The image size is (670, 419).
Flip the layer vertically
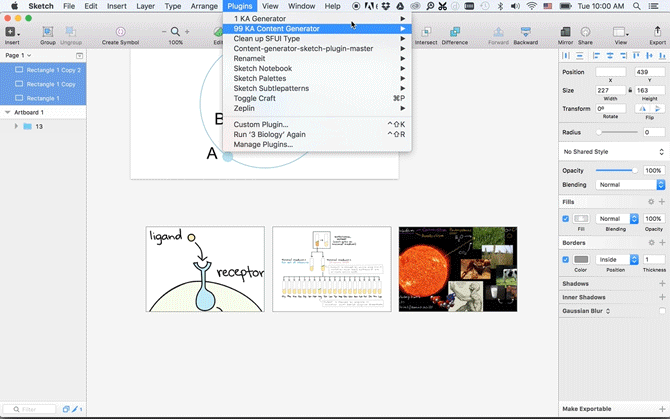point(658,108)
